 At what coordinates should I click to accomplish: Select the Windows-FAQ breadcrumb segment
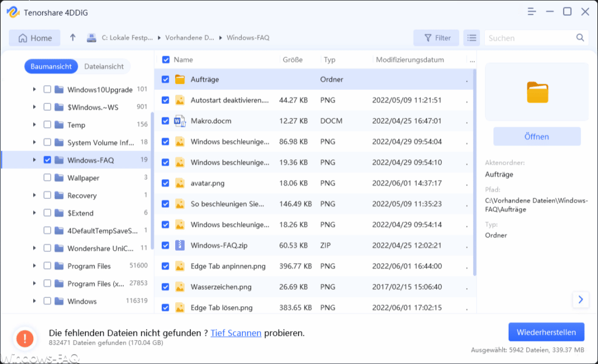(248, 38)
